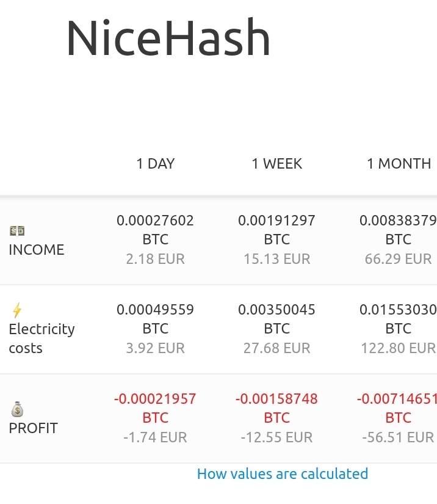The width and height of the screenshot is (437, 504).
Task: Click the -56.51 EUR monthly profit amount
Action: click(x=398, y=437)
